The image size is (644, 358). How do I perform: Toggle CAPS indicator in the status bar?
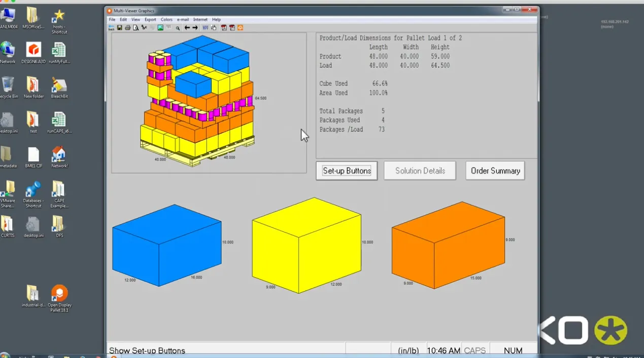click(476, 350)
